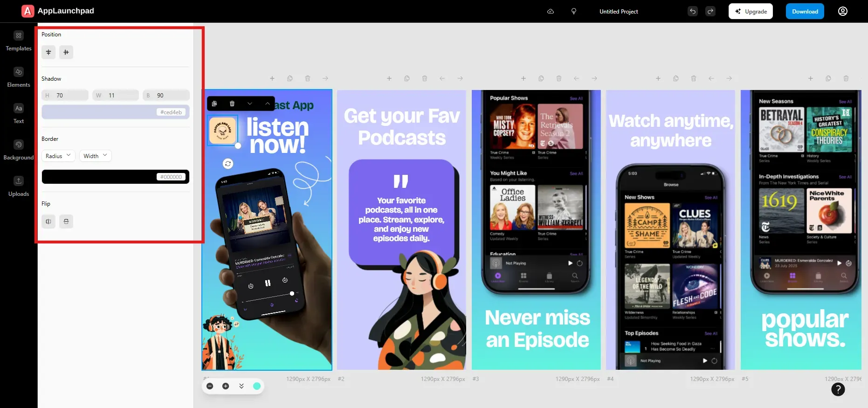Flip the element vertically

click(x=66, y=221)
